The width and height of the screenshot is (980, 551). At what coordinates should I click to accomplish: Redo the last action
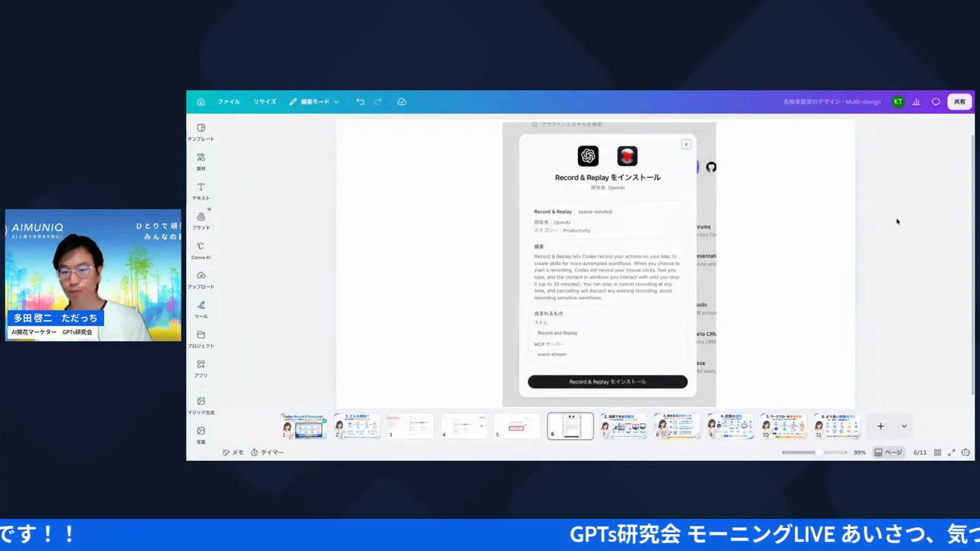[377, 102]
